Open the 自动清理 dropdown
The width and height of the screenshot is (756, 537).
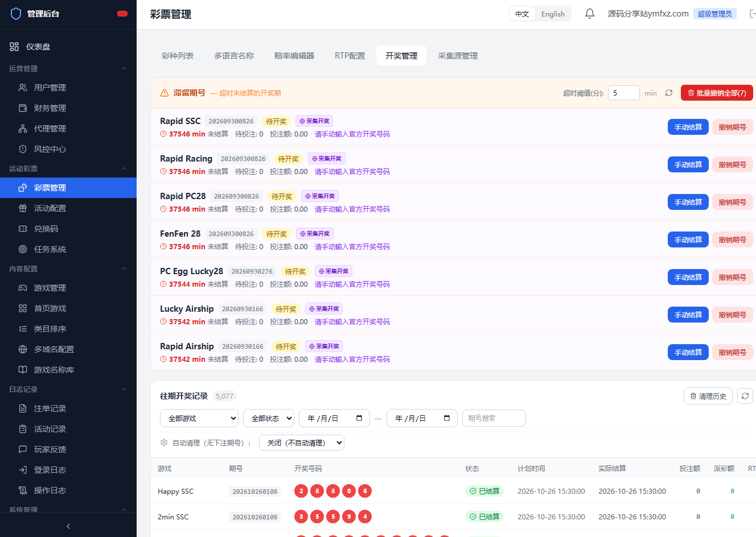[x=302, y=443]
